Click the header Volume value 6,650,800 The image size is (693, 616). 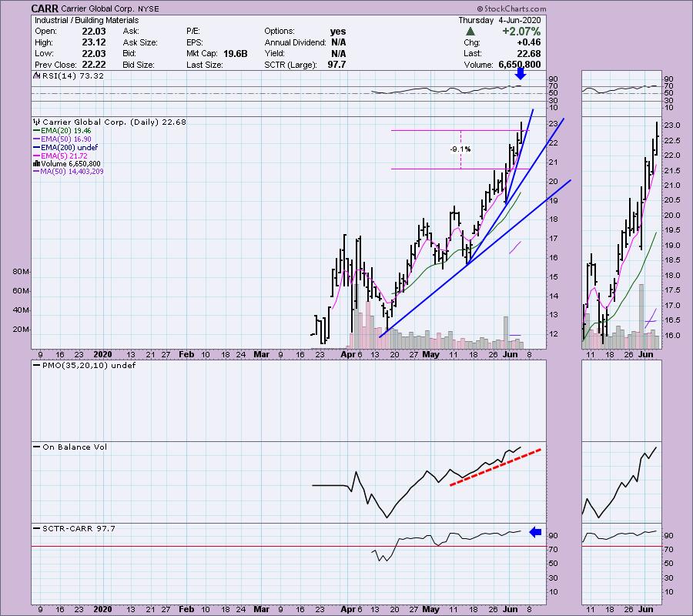tap(519, 65)
